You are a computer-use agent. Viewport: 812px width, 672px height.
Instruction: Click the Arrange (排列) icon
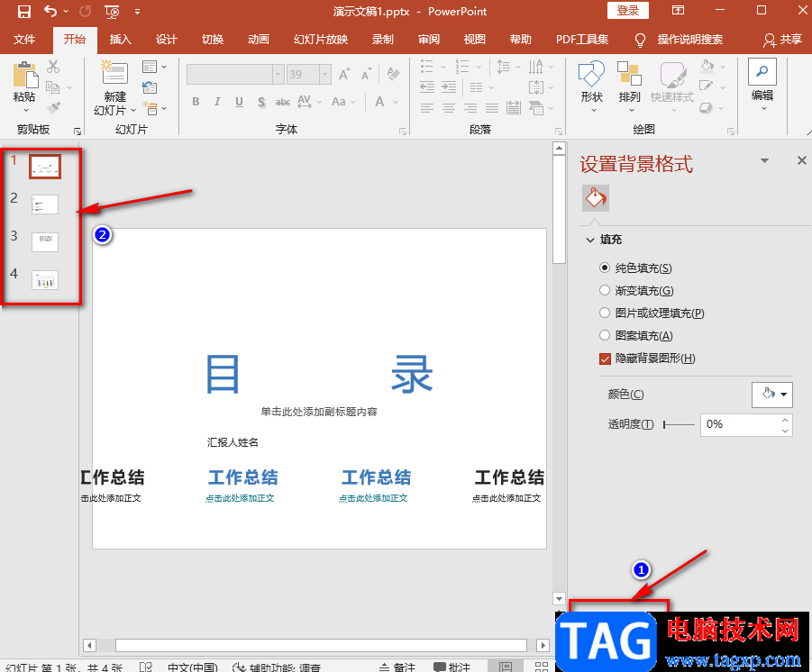point(630,74)
